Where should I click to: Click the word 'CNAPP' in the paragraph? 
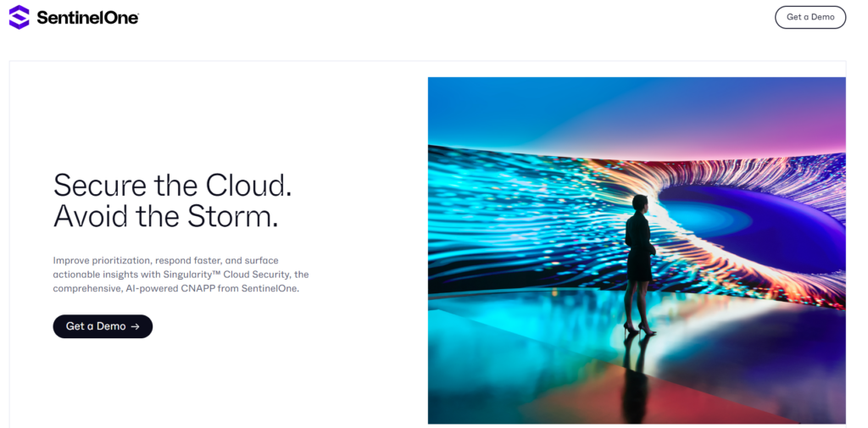click(208, 288)
